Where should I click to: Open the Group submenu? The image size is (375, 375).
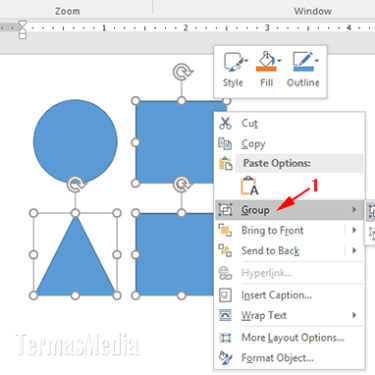(x=289, y=210)
